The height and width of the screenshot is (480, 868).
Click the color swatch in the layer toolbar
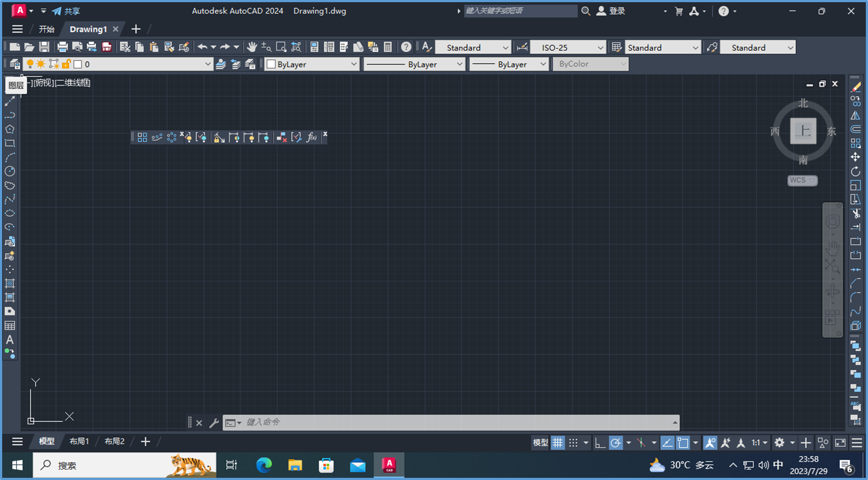tap(77, 64)
